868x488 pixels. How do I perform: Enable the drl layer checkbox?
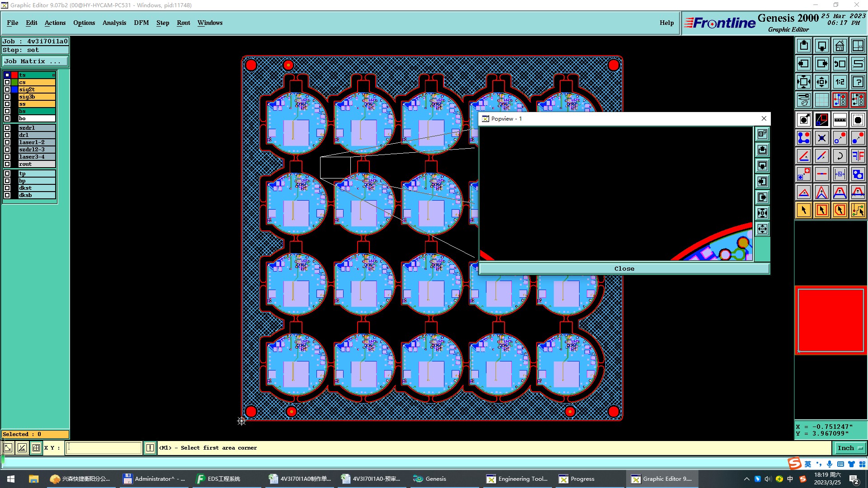7,135
